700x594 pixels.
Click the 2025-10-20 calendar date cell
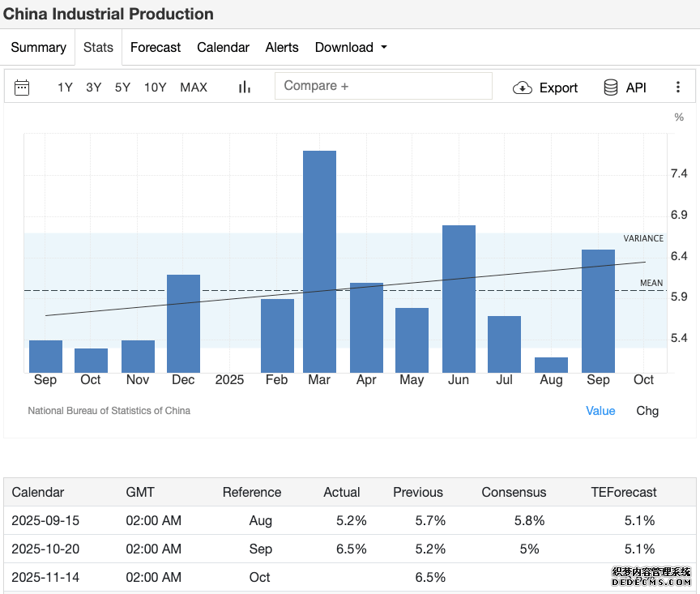point(45,549)
